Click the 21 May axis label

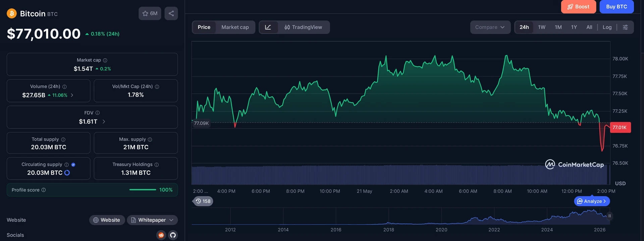click(x=364, y=191)
